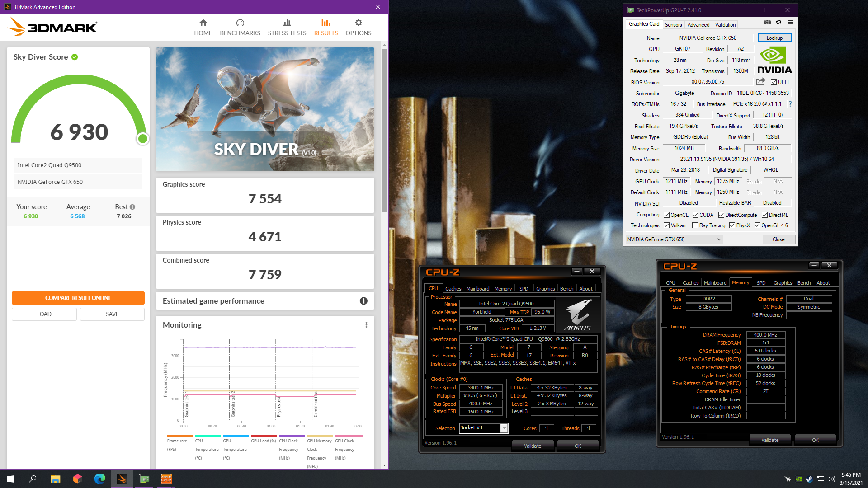Click the Sky Diver benchmark thumbnail image
Image resolution: width=868 pixels, height=488 pixels.
[265, 109]
